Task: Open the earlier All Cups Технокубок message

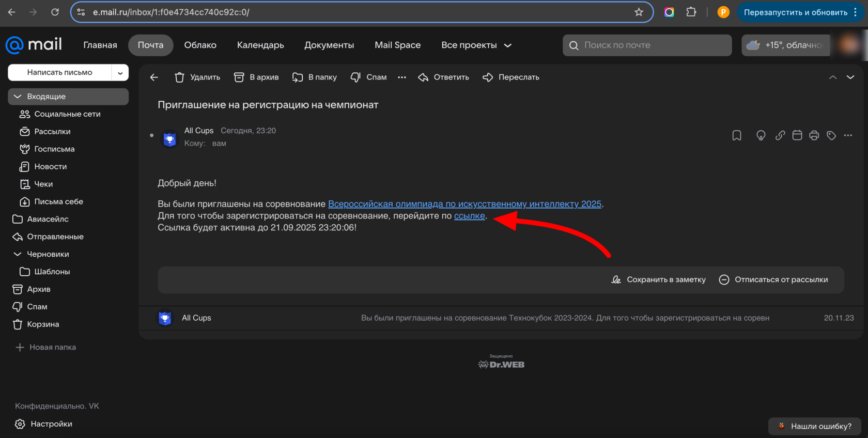Action: coord(501,318)
